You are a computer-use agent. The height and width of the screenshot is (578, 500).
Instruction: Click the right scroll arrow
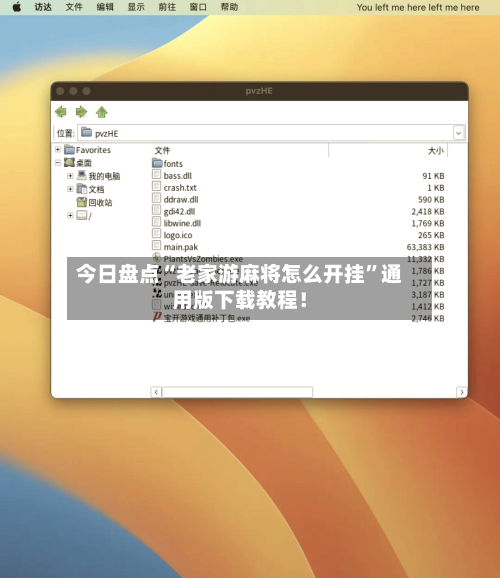(461, 392)
